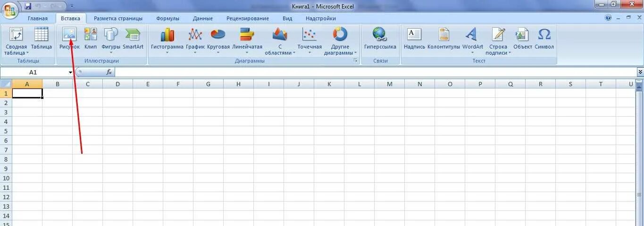
Task: Select column header M
Action: (x=389, y=84)
